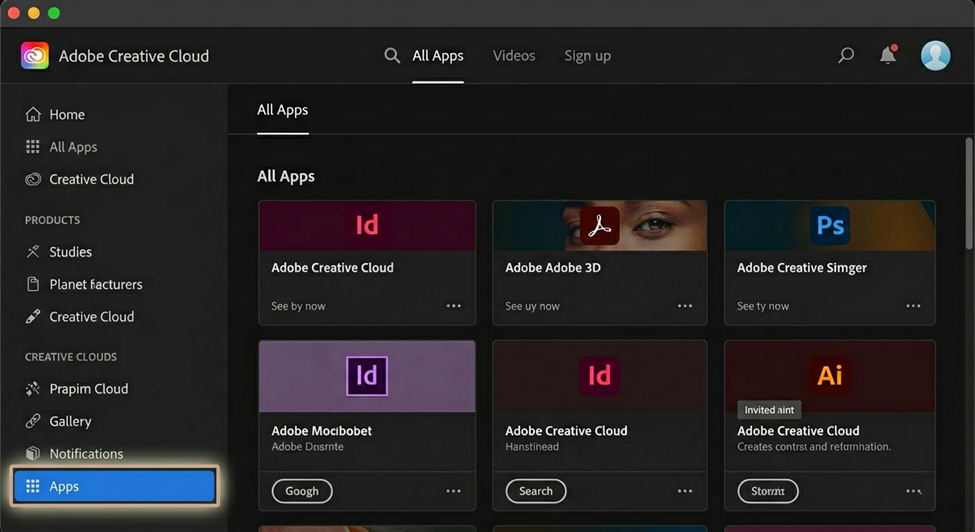Click the Planet facturers document icon
Viewport: 975px width, 532px height.
[x=33, y=284]
